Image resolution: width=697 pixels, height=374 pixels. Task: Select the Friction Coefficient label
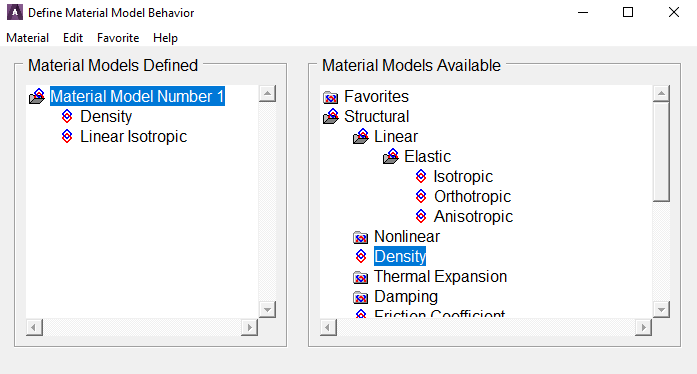(x=440, y=313)
